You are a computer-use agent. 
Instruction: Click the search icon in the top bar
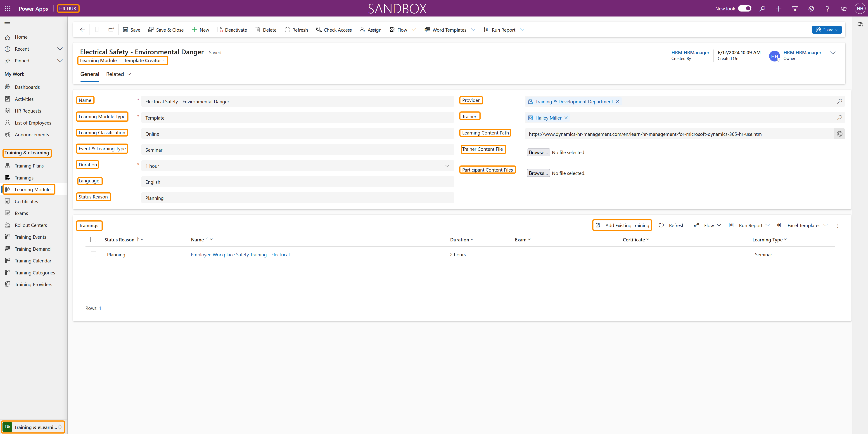click(x=762, y=8)
